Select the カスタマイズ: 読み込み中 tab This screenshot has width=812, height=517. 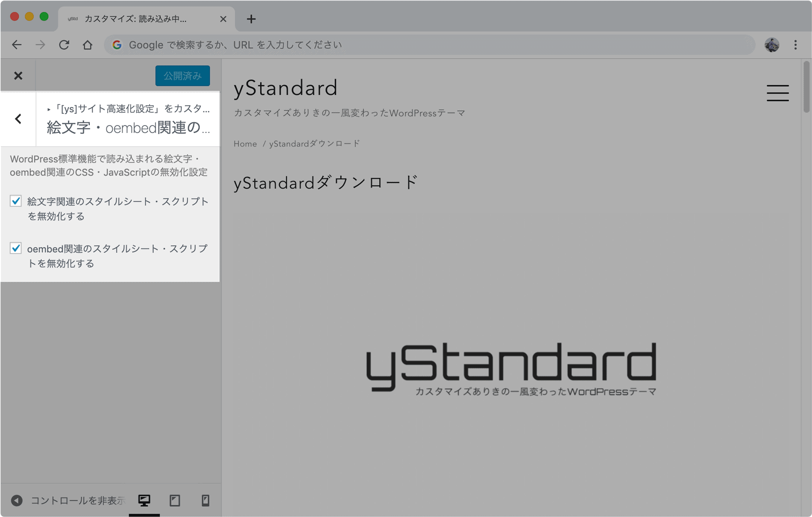pos(147,19)
